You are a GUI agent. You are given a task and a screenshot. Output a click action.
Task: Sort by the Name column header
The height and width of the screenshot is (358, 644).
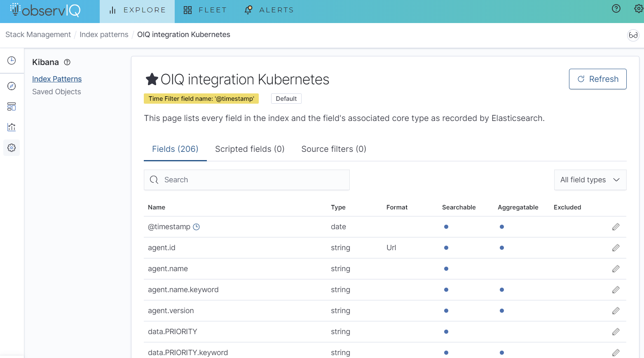[157, 207]
